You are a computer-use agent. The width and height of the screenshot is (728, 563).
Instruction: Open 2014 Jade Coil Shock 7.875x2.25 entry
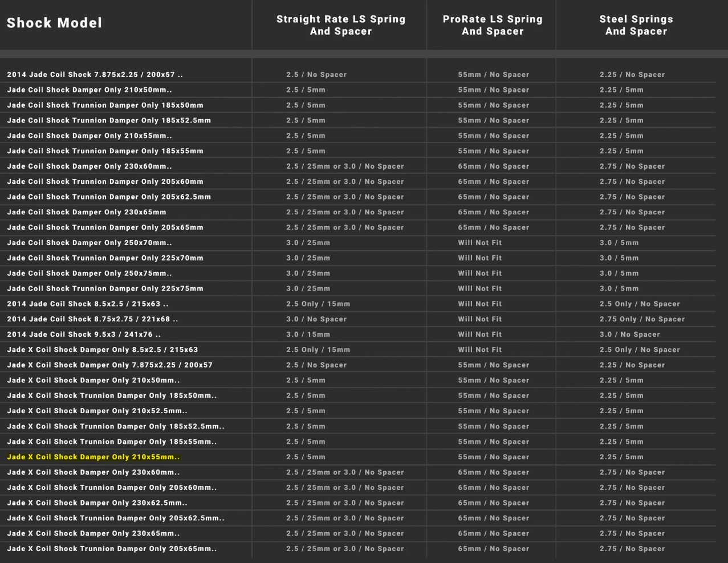pyautogui.click(x=95, y=75)
